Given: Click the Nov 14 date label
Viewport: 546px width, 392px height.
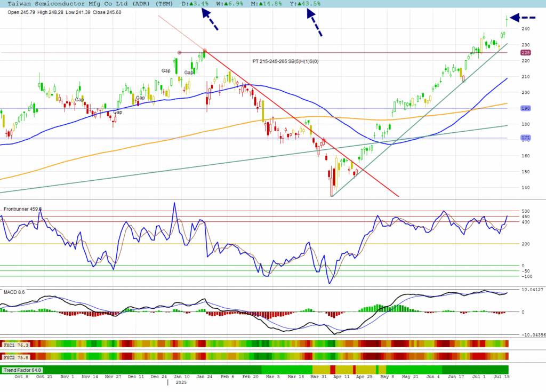Looking at the screenshot, I should pos(90,377).
